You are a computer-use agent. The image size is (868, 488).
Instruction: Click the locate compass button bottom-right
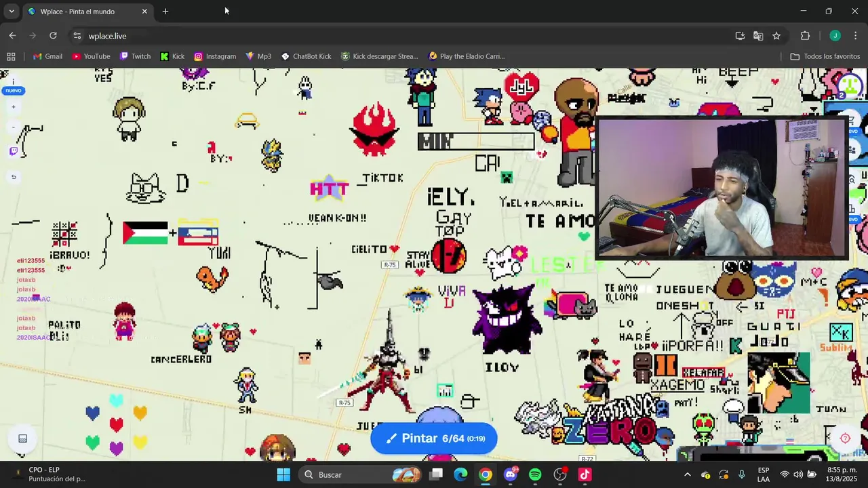point(845,438)
